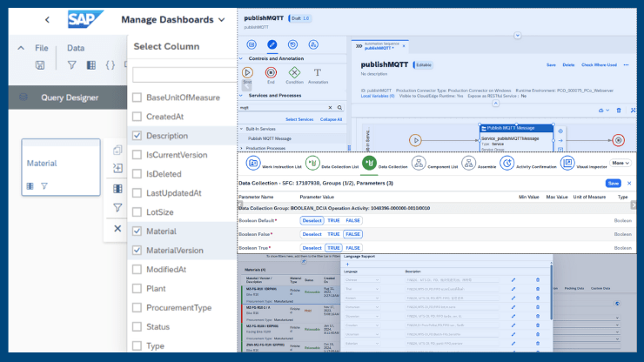Pick the End control
644x362 pixels.
pos(271,73)
